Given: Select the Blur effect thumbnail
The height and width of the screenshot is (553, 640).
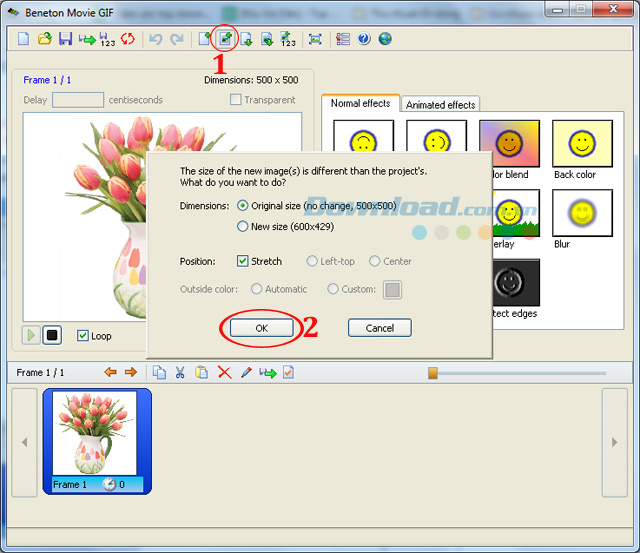Looking at the screenshot, I should (x=582, y=213).
